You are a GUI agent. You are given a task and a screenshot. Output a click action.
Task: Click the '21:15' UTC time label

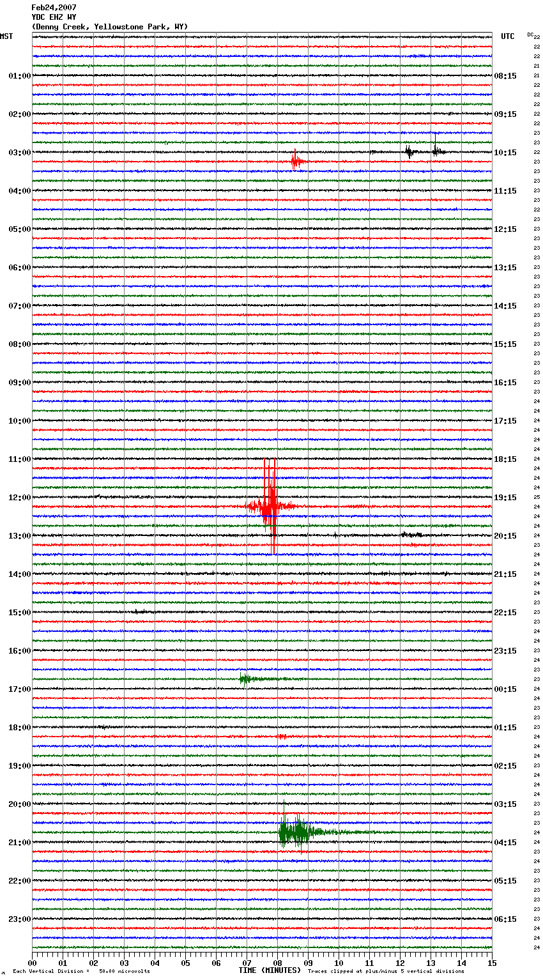(505, 574)
